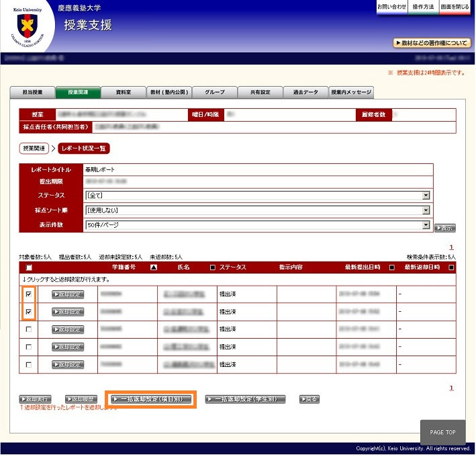Click the 表示 button beside display count
The height and width of the screenshot is (455, 476).
pos(444,228)
